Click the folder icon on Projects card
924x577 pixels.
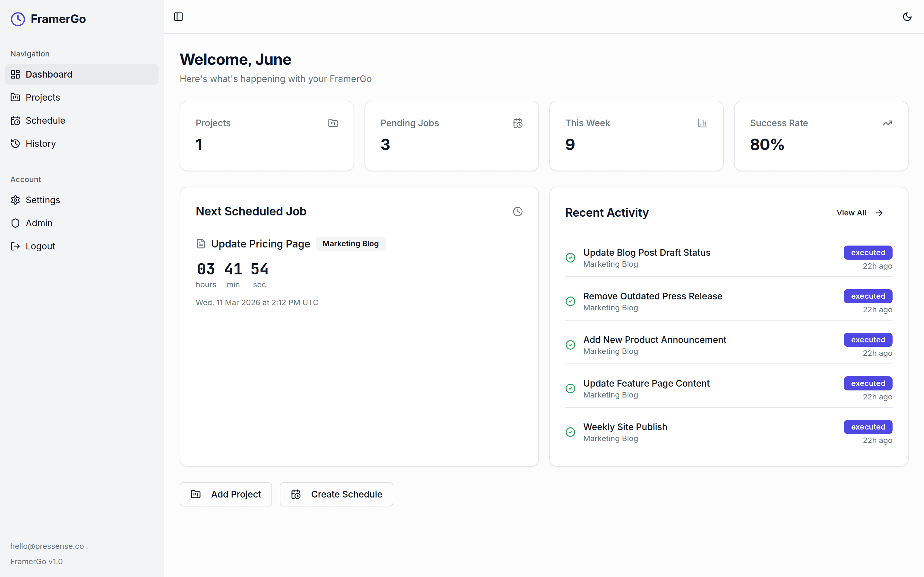pos(333,123)
